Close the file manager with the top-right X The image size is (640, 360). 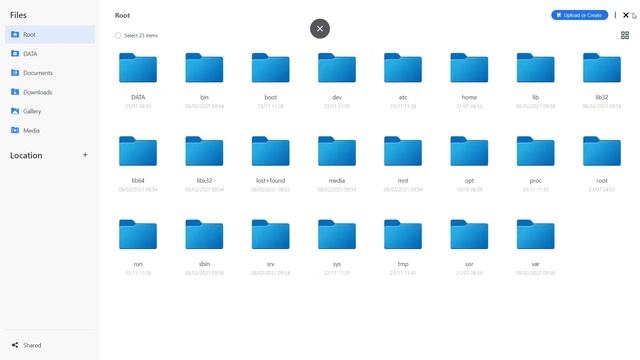point(626,15)
